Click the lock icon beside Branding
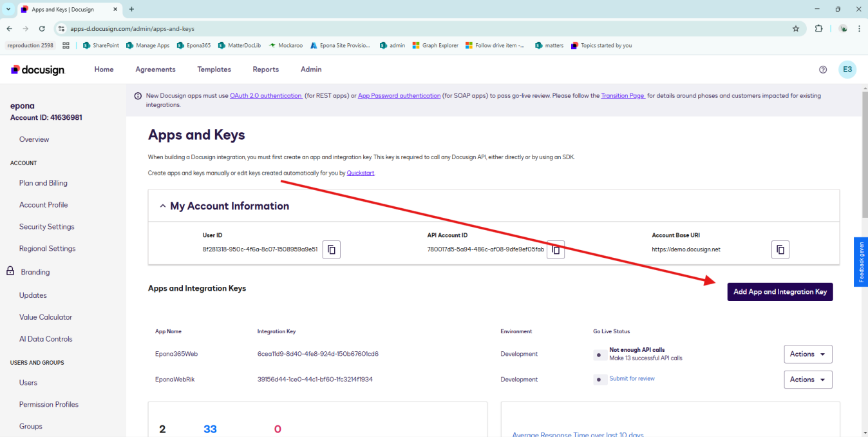Viewport: 868px width, 437px height. 10,271
